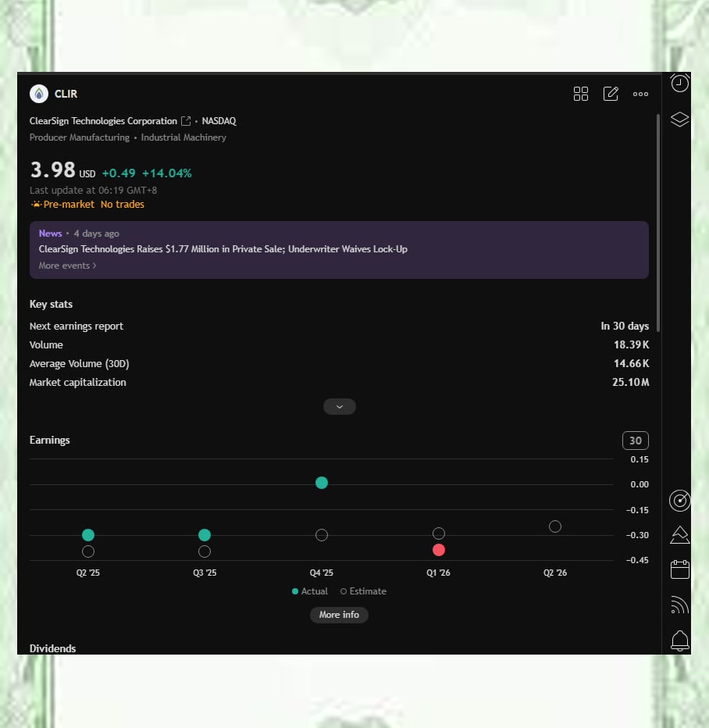The width and height of the screenshot is (709, 728).
Task: Select the Q4 '25 estimate earnings circle
Action: pyautogui.click(x=322, y=535)
